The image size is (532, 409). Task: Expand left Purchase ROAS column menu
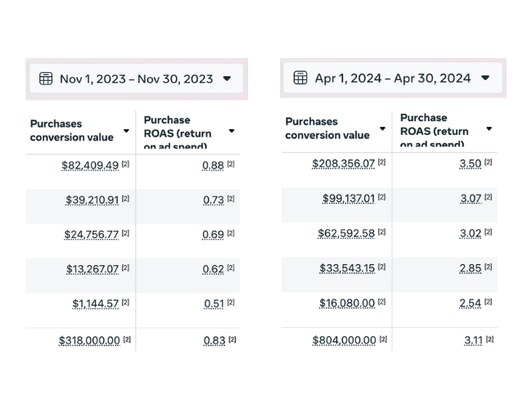(x=232, y=131)
